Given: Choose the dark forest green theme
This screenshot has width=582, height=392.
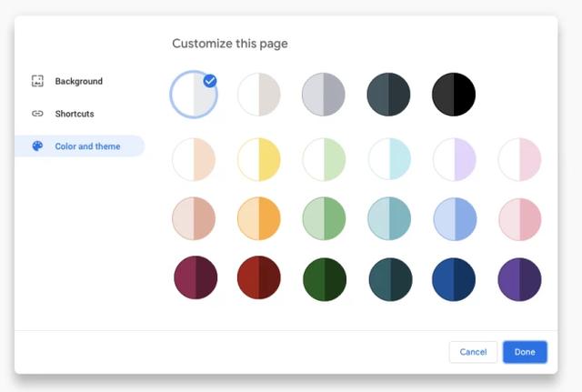Looking at the screenshot, I should tap(325, 279).
